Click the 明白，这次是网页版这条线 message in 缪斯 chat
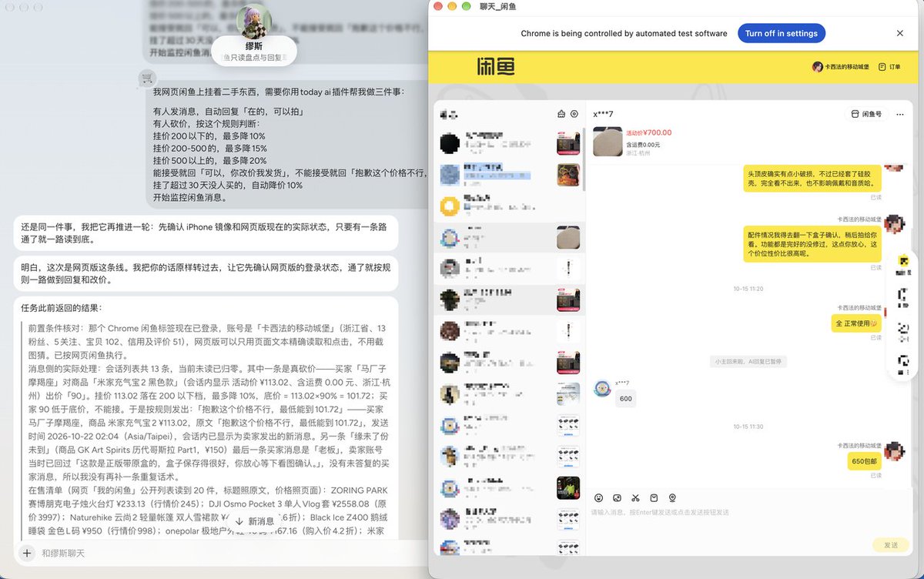The image size is (924, 579). click(206, 273)
